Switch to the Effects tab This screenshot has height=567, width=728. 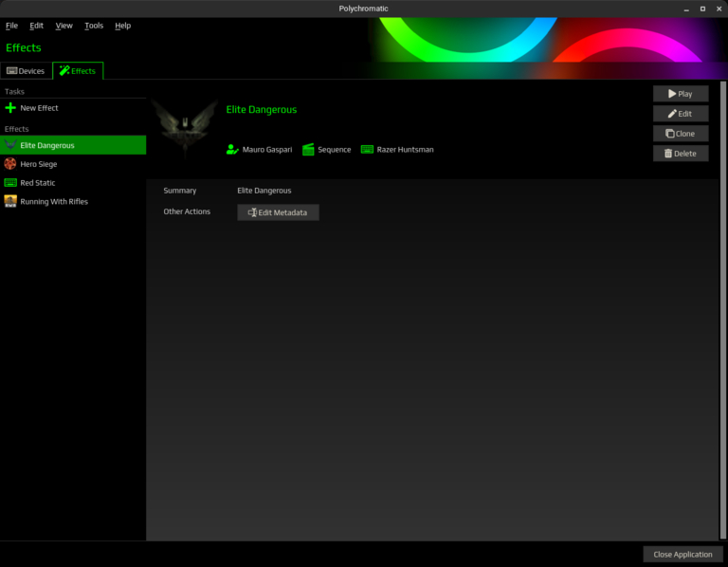pos(78,70)
